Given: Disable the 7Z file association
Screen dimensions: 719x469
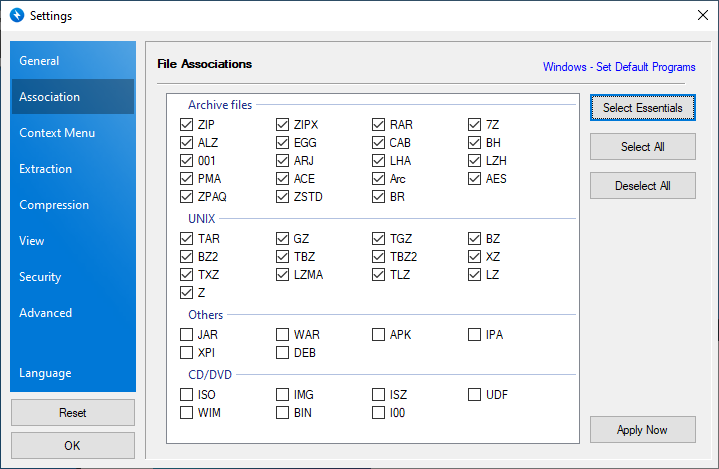Looking at the screenshot, I should tap(475, 125).
